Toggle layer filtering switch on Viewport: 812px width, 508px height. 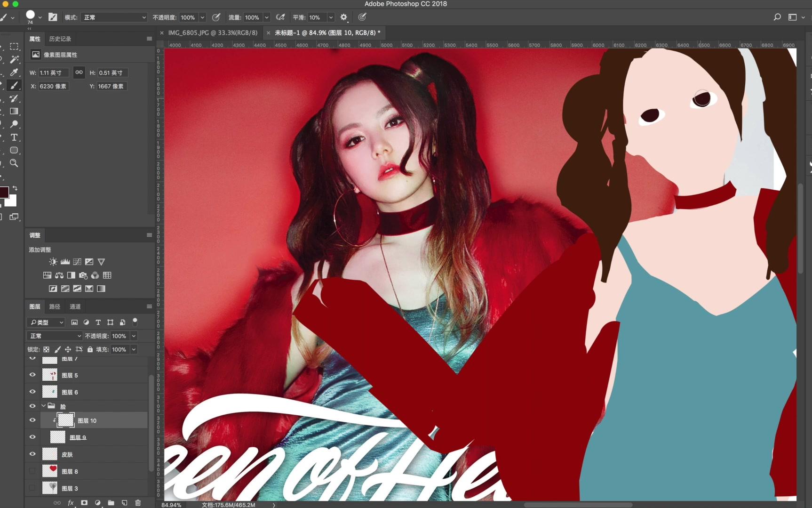point(135,322)
